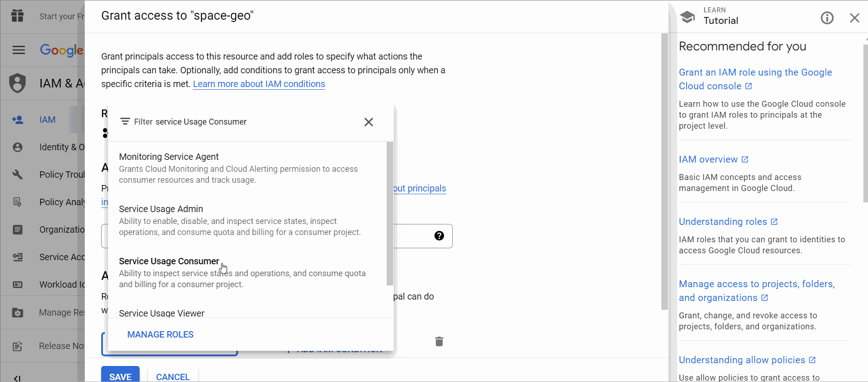Click the Workload Identity sidebar icon
The width and height of the screenshot is (868, 382).
(x=17, y=284)
